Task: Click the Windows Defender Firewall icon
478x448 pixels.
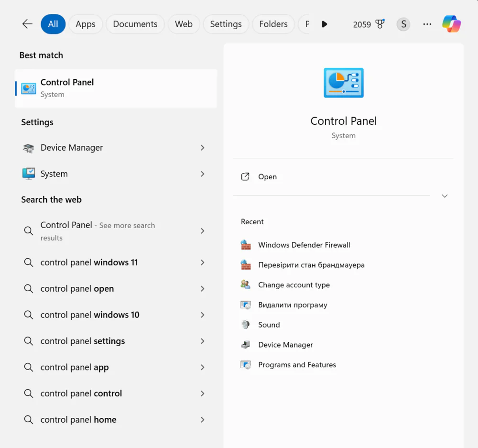Action: point(246,245)
